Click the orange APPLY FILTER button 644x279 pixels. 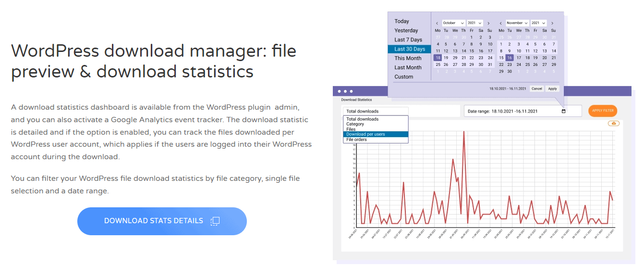pos(603,111)
